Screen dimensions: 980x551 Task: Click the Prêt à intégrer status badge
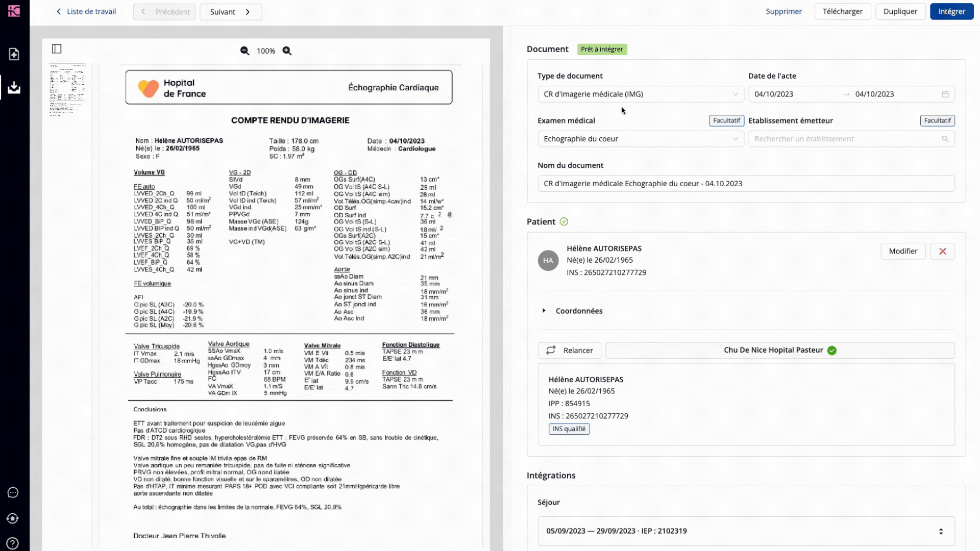[x=602, y=49]
